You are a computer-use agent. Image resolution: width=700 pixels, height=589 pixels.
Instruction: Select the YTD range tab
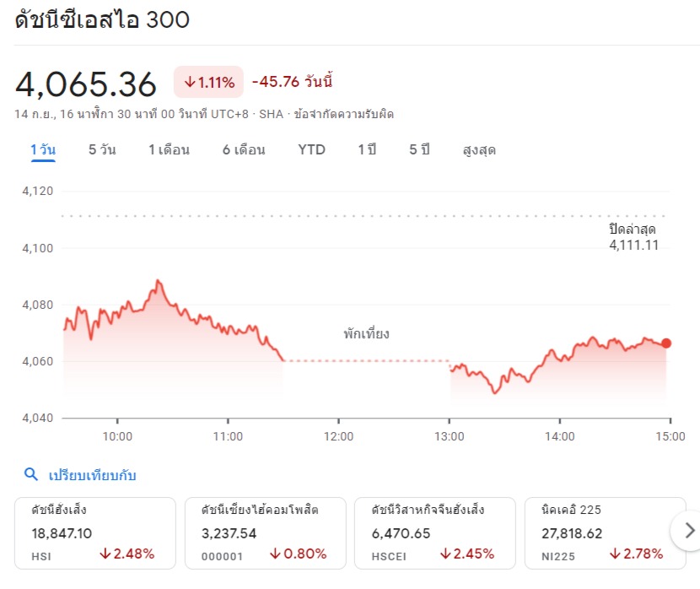point(311,150)
